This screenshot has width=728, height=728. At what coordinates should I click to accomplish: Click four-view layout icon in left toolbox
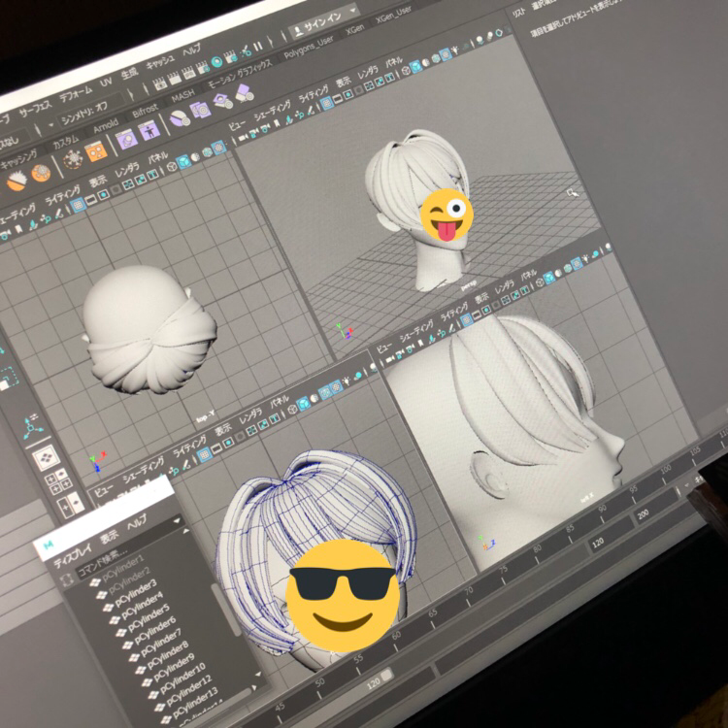tap(58, 480)
